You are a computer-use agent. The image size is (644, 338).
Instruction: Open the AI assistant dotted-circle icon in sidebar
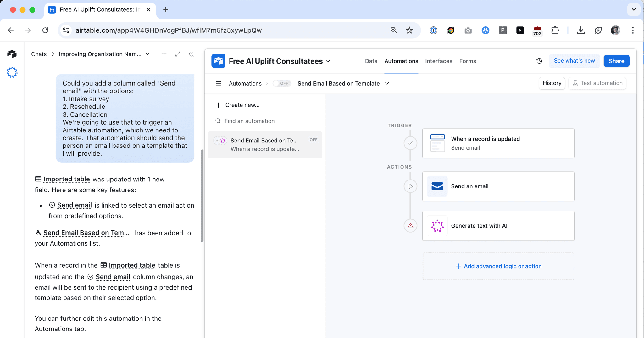tap(12, 72)
